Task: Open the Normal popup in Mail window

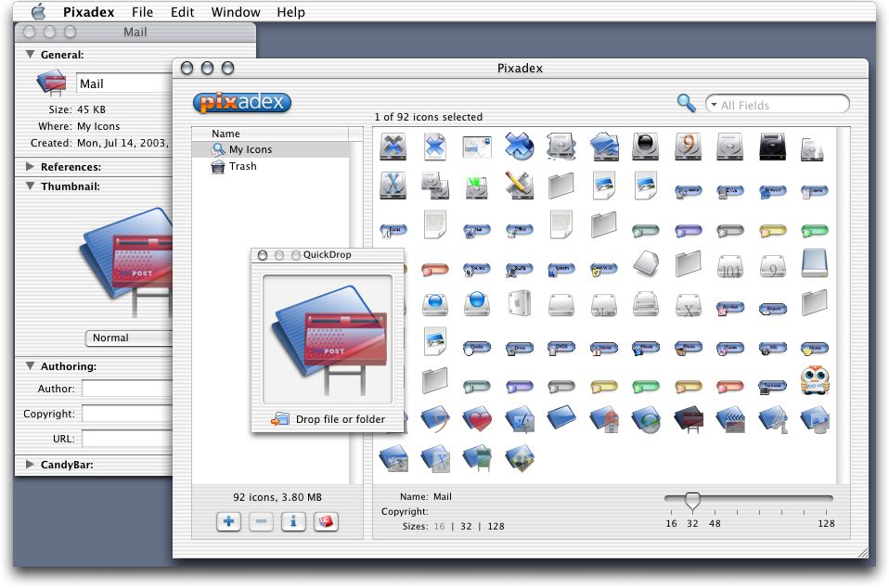Action: point(129,339)
